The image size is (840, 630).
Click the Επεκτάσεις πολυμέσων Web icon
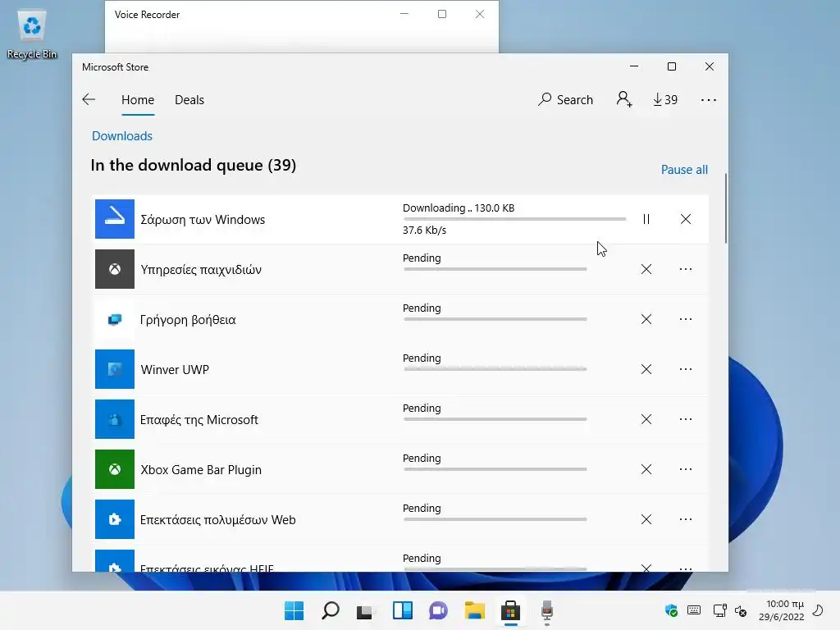[x=115, y=519]
